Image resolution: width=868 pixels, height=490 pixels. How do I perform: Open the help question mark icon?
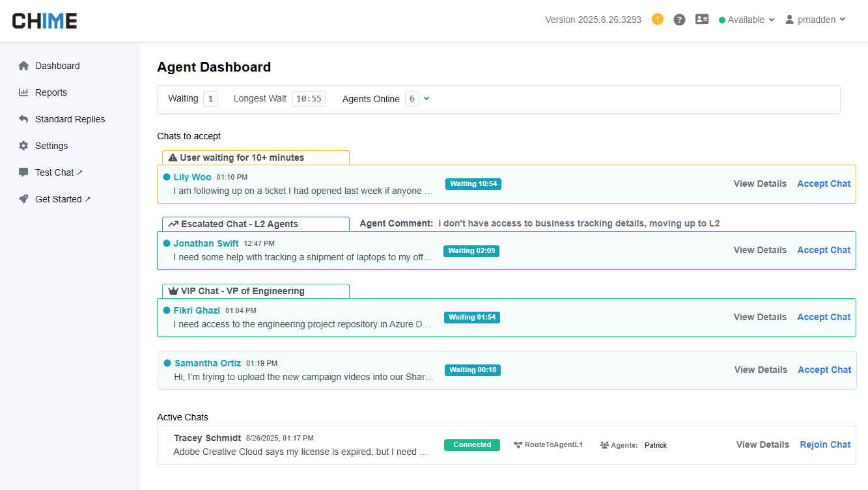pos(679,20)
